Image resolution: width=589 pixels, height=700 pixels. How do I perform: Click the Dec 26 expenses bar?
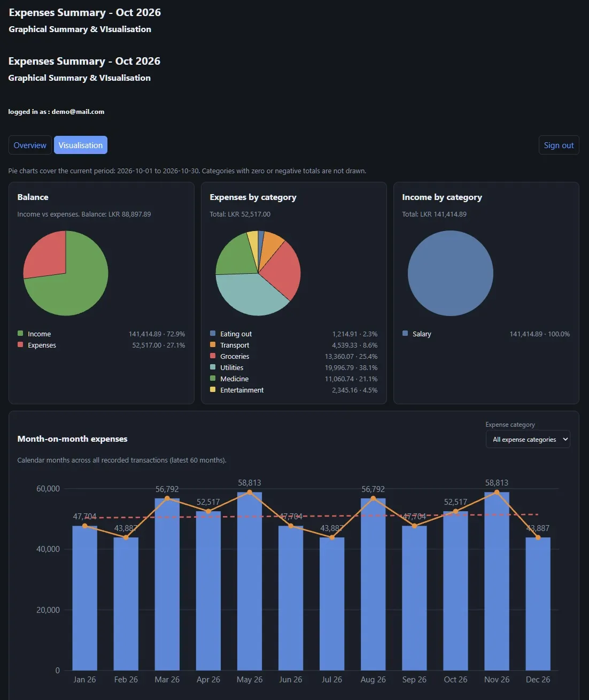[538, 604]
